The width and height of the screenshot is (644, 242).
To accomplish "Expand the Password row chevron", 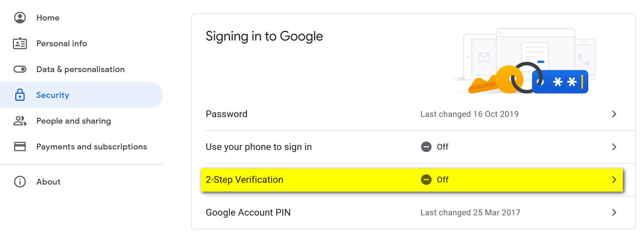I will click(614, 114).
